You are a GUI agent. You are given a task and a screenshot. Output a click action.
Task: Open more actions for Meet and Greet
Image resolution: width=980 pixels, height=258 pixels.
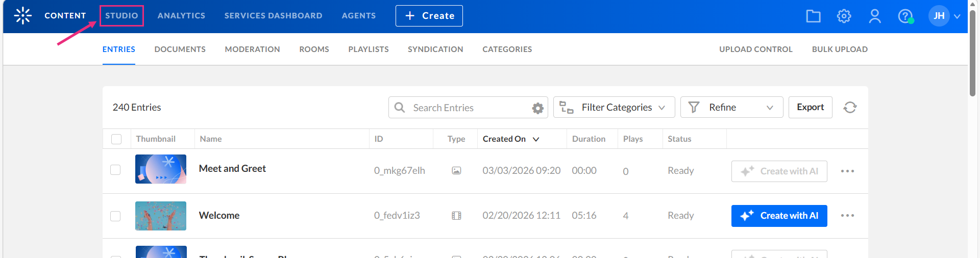pos(847,171)
